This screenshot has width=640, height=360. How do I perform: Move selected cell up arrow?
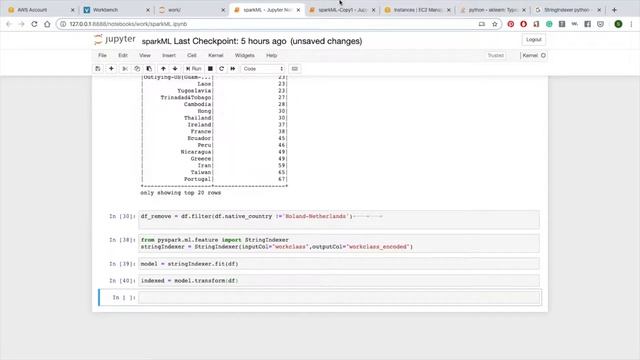click(x=163, y=69)
